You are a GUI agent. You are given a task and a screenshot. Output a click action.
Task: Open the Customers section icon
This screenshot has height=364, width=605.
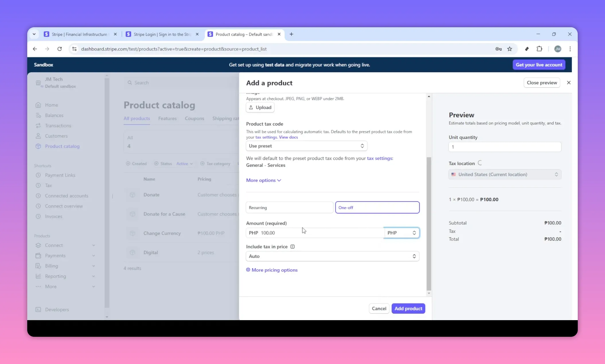point(38,136)
